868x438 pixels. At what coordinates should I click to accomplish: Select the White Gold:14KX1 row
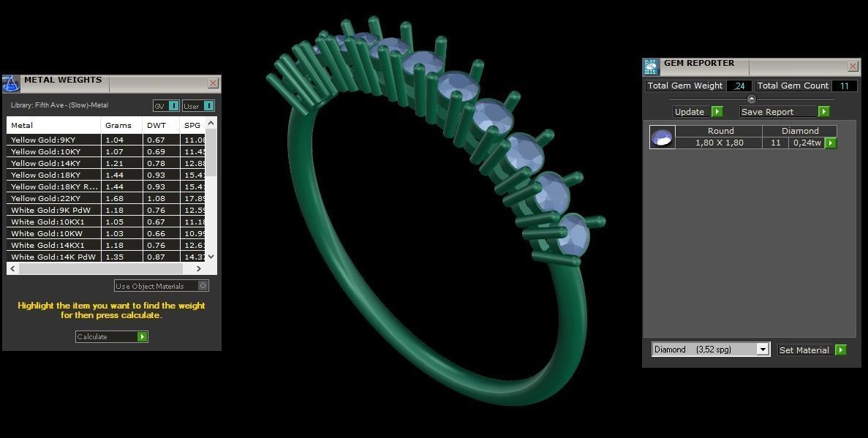(x=106, y=245)
